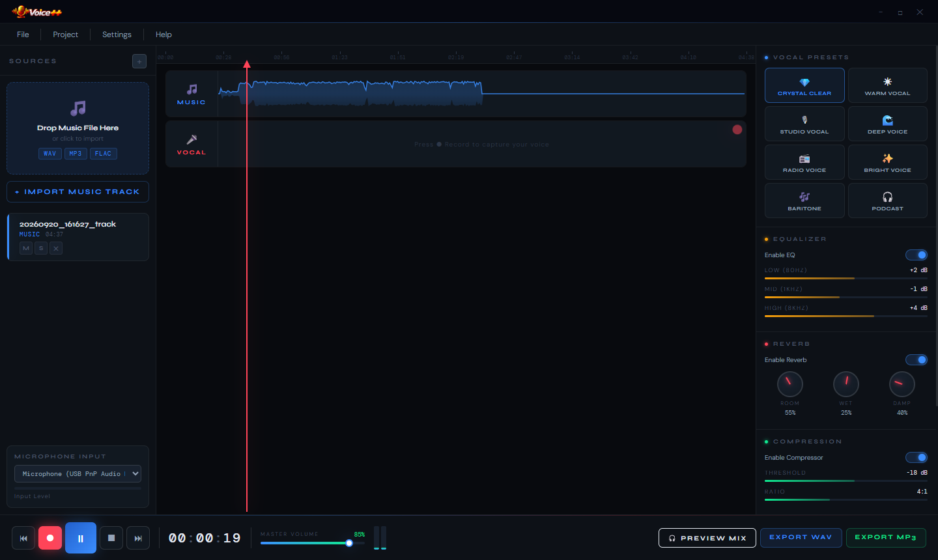Click Import Music Track button

click(x=78, y=192)
